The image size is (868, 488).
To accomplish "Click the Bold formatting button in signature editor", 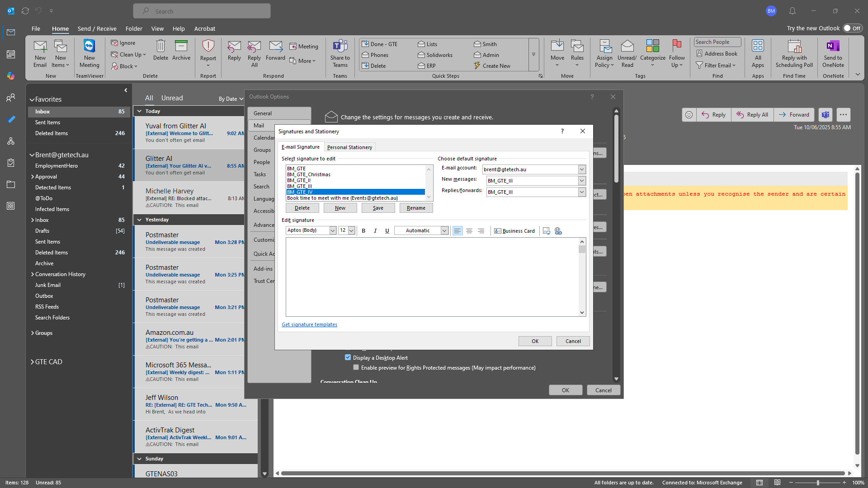I will coord(363,231).
